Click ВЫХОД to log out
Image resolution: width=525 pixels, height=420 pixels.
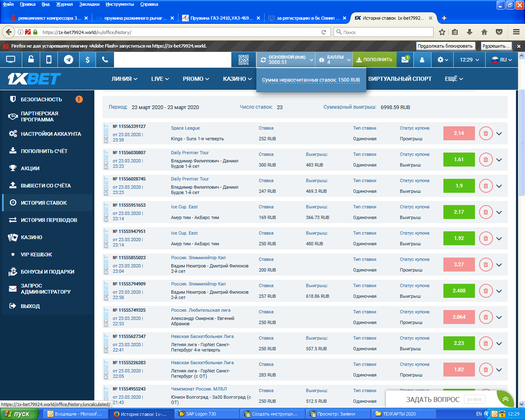(x=30, y=306)
